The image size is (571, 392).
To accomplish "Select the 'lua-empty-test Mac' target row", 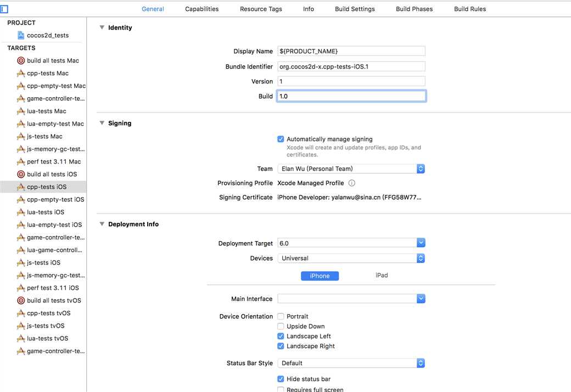I will tap(43, 124).
